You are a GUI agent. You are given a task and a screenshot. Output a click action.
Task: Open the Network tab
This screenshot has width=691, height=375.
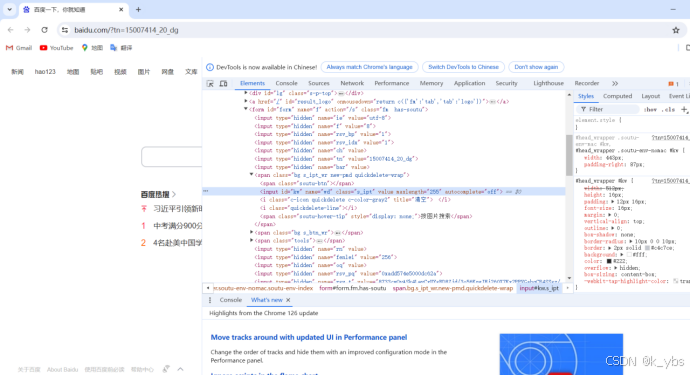click(x=352, y=83)
